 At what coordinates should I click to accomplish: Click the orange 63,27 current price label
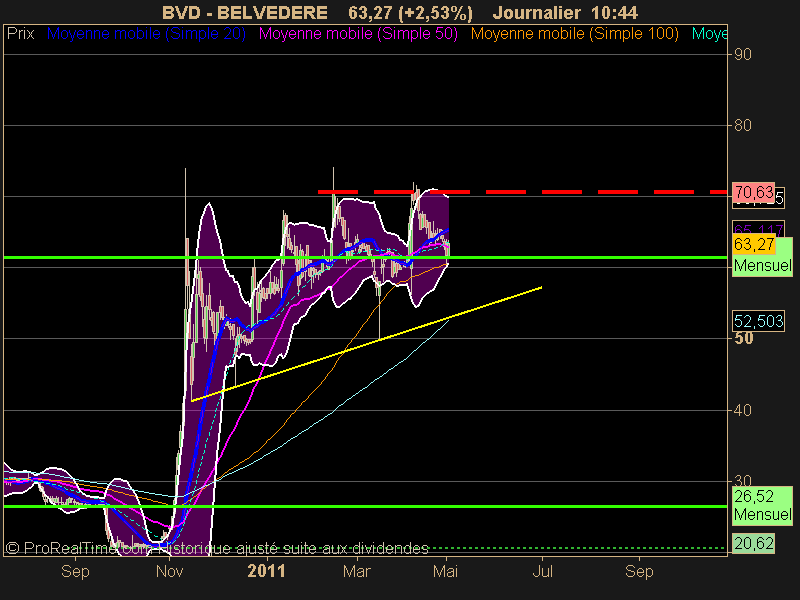(754, 244)
